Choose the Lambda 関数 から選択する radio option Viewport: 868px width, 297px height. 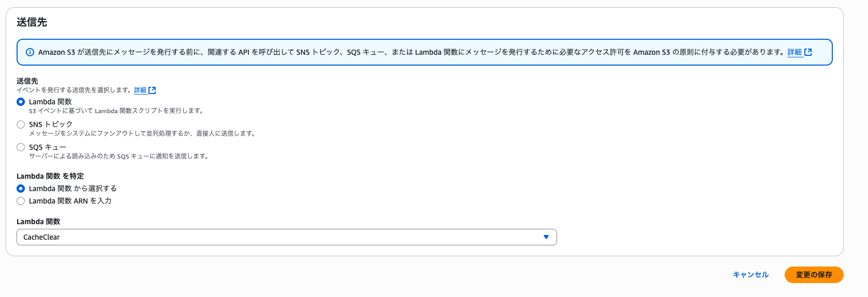(x=21, y=189)
